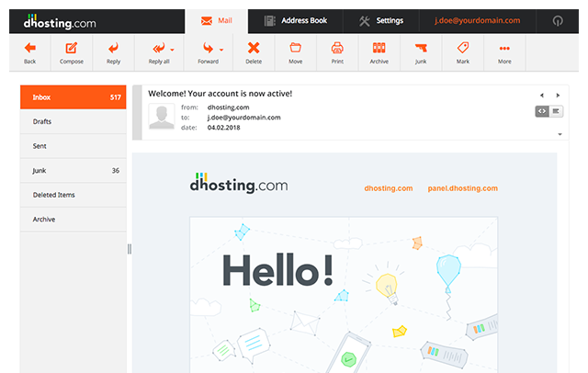This screenshot has height=373, width=588.
Task: Delete the open email
Action: tap(254, 52)
